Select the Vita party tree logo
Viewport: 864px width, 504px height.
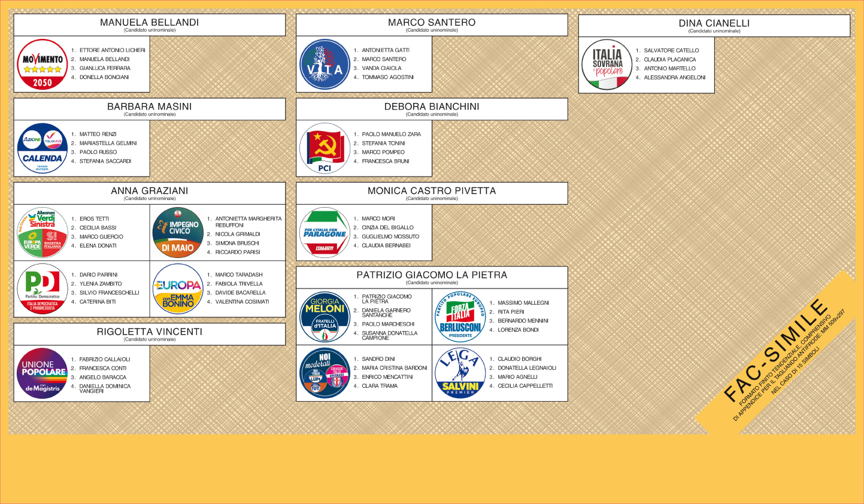coord(325,65)
